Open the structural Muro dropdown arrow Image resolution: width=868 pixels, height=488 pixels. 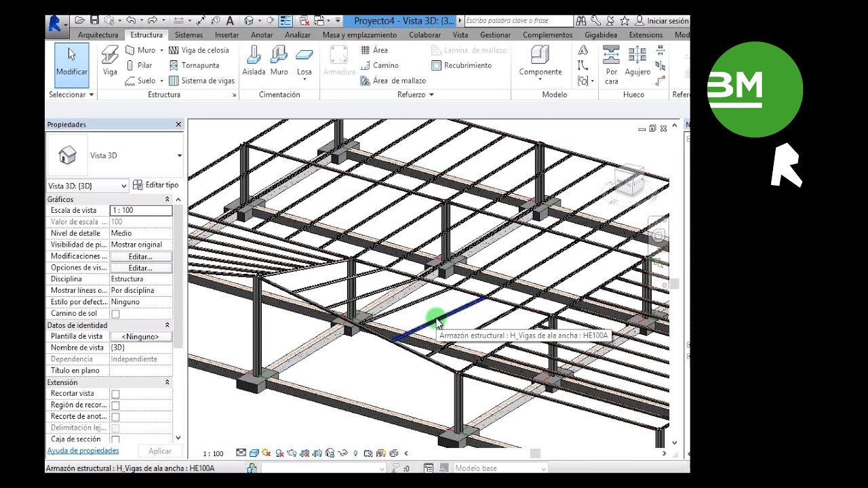(x=161, y=50)
